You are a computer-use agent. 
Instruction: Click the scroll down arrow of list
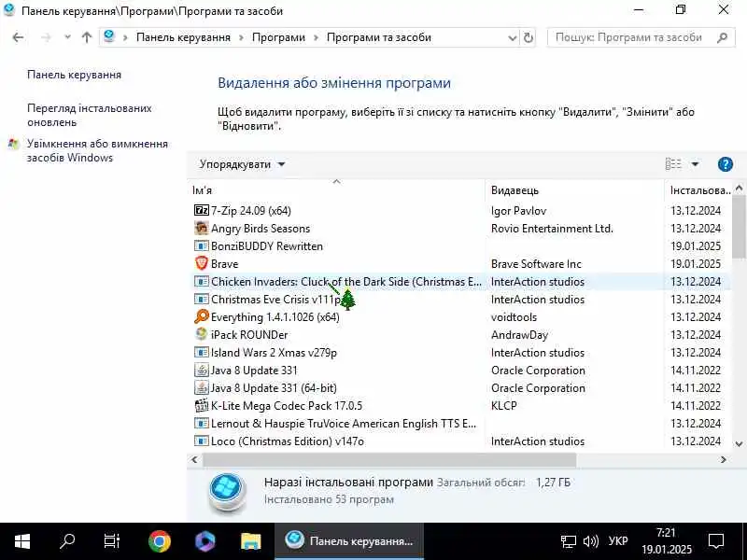(x=739, y=444)
